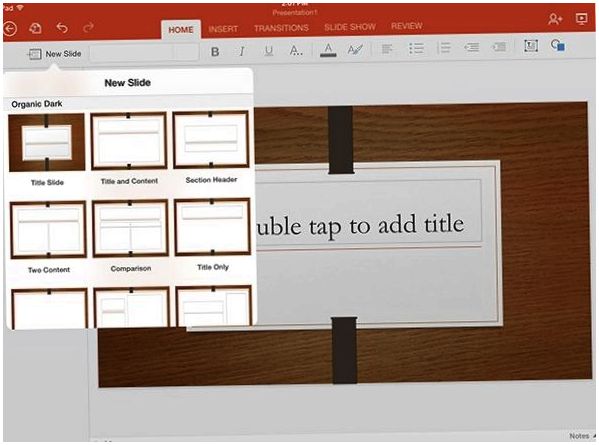Switch to the INSERT tab
Screen dimensions: 599x445
223,29
